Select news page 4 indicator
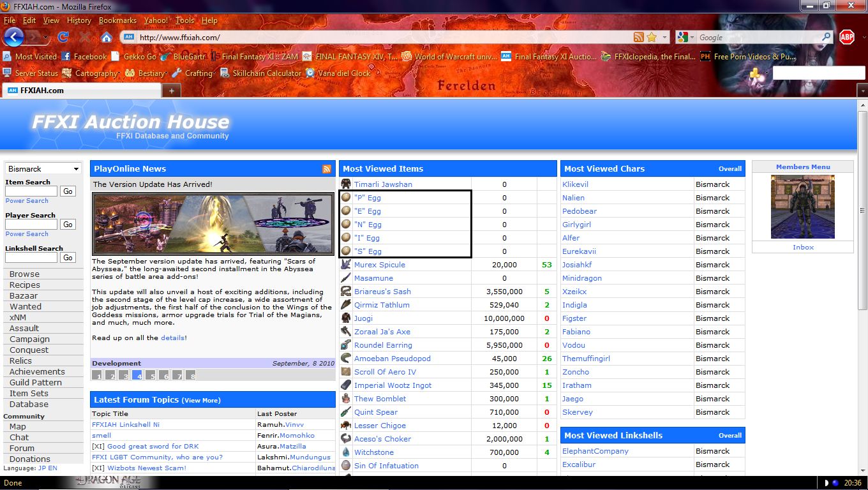Image resolution: width=868 pixels, height=490 pixels. 137,375
